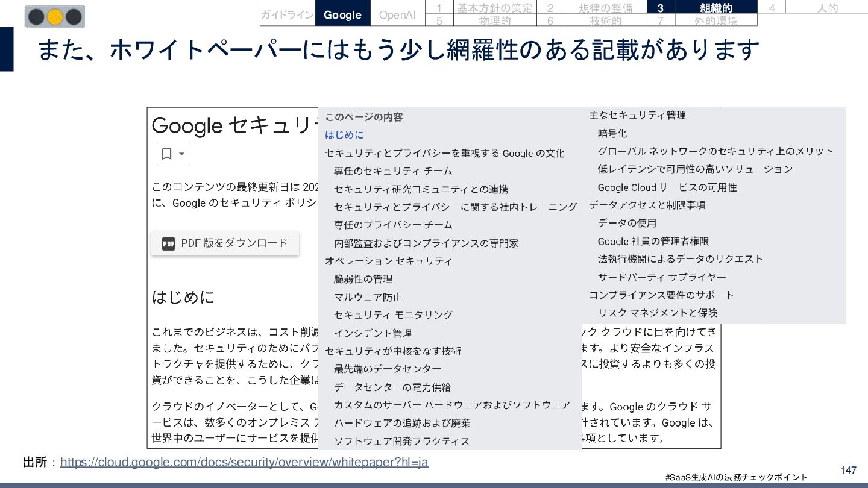Click ソフトウェア開発プラクティス entry
This screenshot has width=868, height=488.
[402, 441]
